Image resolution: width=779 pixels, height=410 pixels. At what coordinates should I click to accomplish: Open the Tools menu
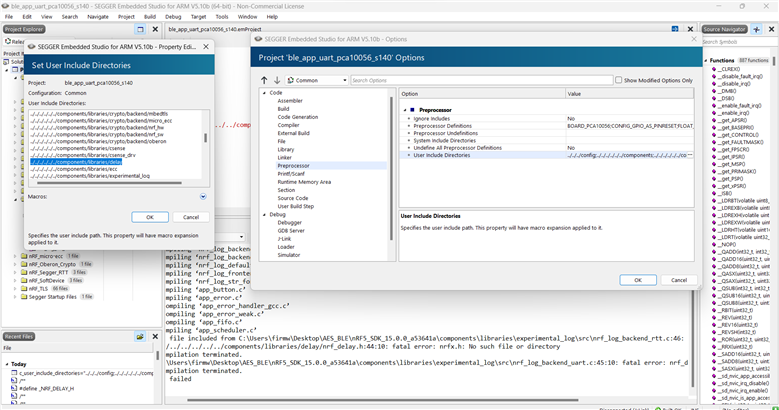point(222,17)
